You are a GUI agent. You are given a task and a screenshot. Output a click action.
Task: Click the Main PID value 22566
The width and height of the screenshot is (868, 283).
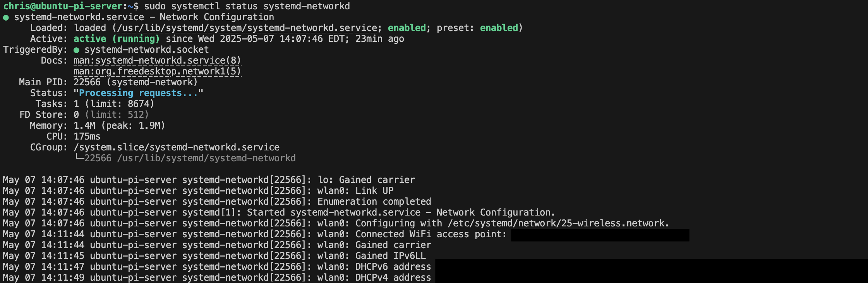tap(87, 82)
